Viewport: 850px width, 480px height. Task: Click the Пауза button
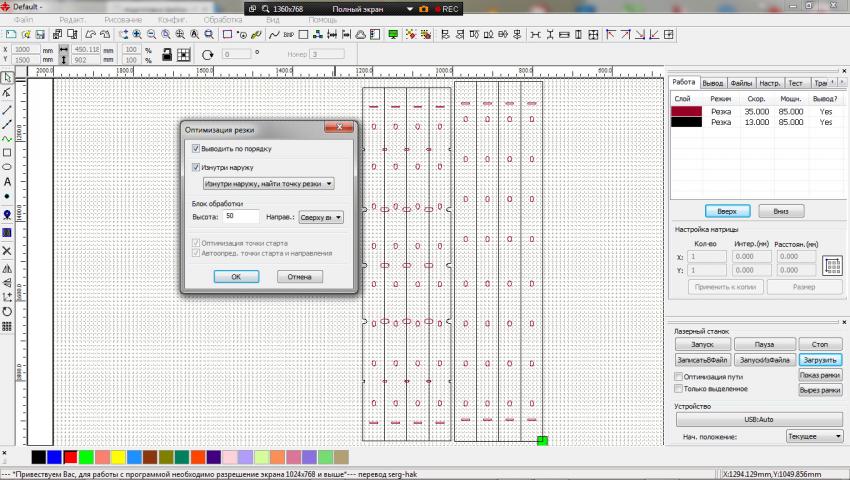click(764, 344)
